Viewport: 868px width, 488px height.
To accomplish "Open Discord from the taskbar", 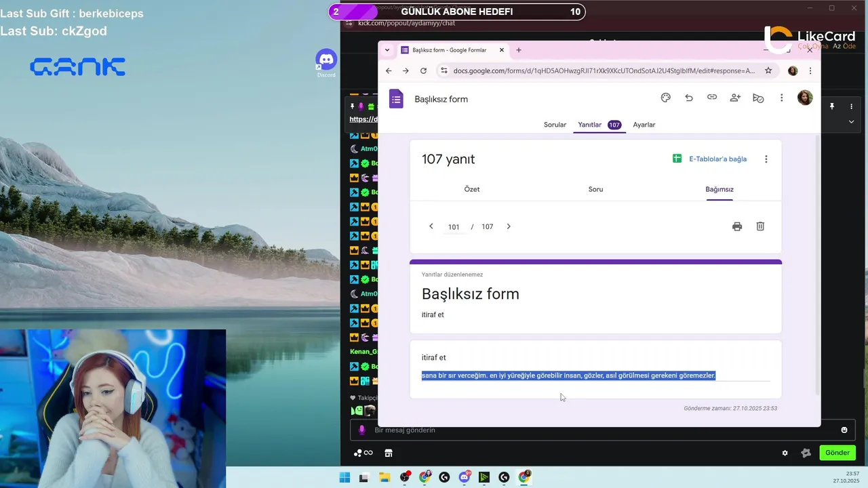I will 465,477.
